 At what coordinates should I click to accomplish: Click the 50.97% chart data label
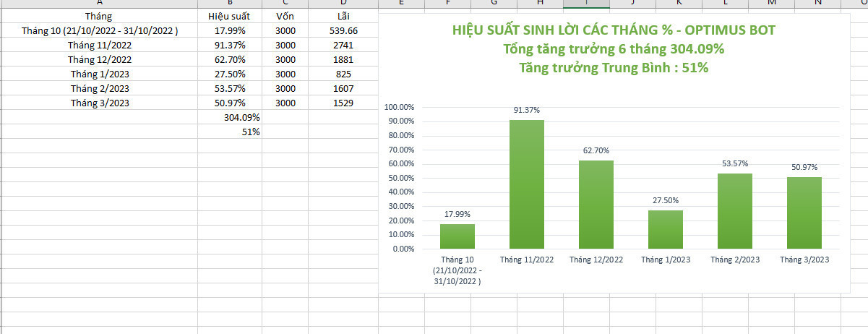tap(804, 167)
